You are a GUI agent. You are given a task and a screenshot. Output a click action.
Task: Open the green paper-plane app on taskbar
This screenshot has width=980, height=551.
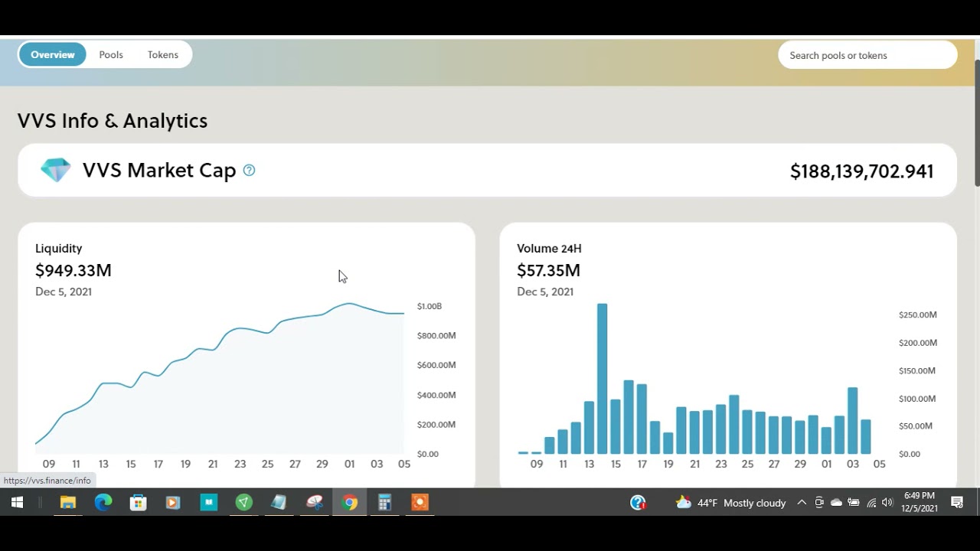243,503
